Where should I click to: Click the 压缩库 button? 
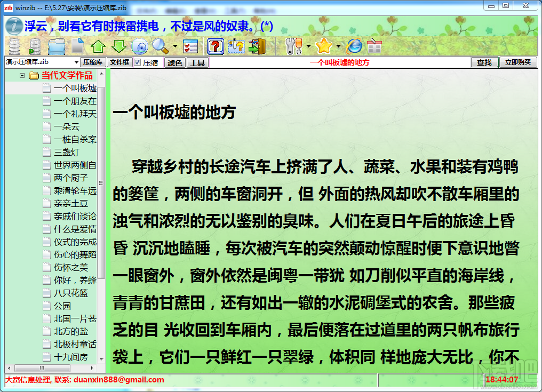pos(93,62)
